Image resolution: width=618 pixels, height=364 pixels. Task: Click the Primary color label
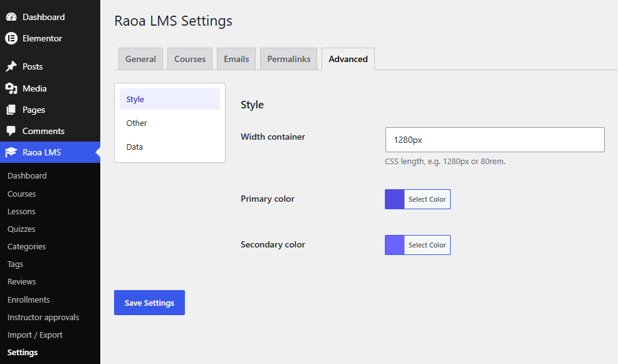pyautogui.click(x=268, y=199)
